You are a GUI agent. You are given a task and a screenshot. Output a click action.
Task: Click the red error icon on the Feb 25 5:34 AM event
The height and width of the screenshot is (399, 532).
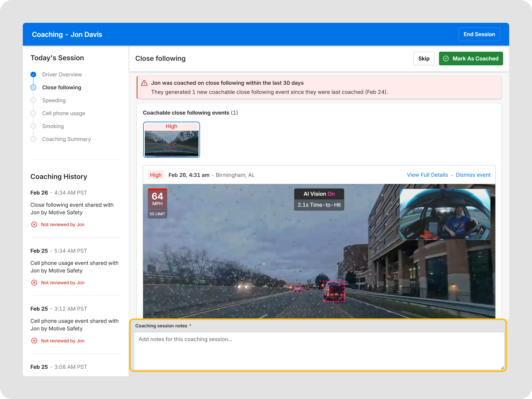[34, 283]
